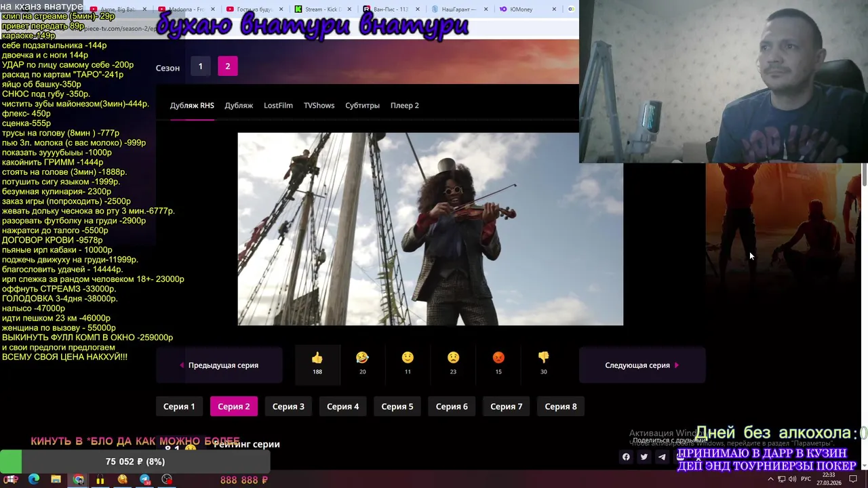Screen dimensions: 868x488
Task: Close the Madonna browser tab
Action: [212, 9]
